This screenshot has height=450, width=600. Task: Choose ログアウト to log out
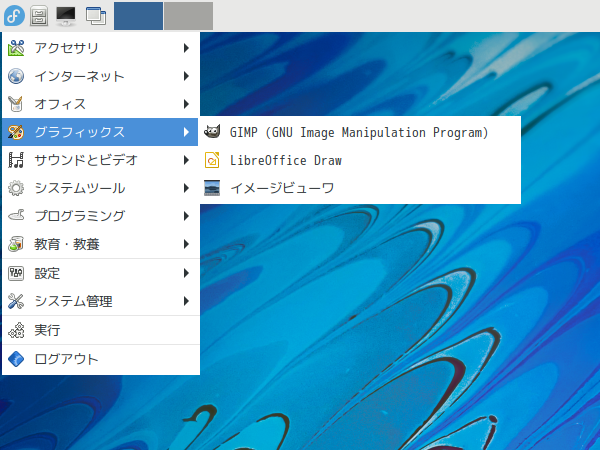tap(101, 359)
